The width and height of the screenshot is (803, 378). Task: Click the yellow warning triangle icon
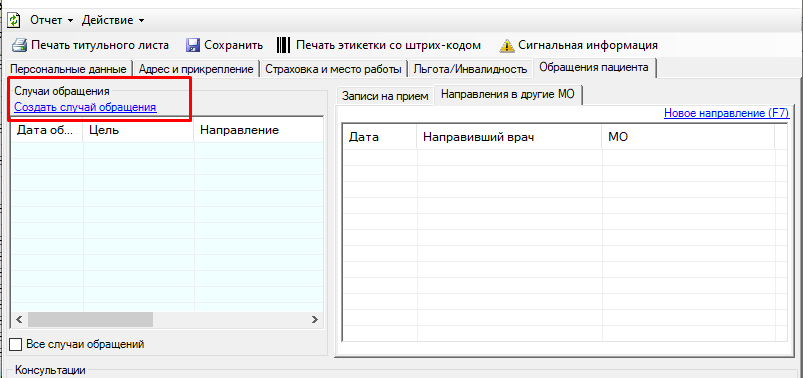coord(506,45)
